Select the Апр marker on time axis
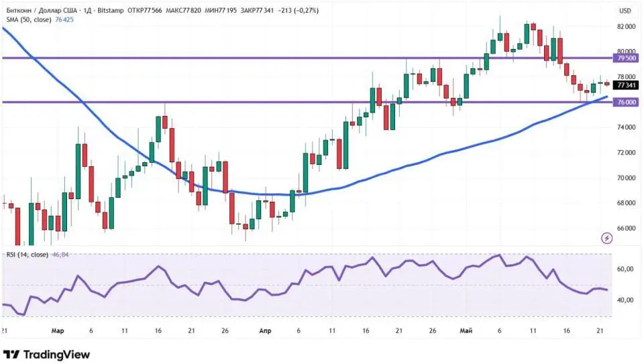 266,330
